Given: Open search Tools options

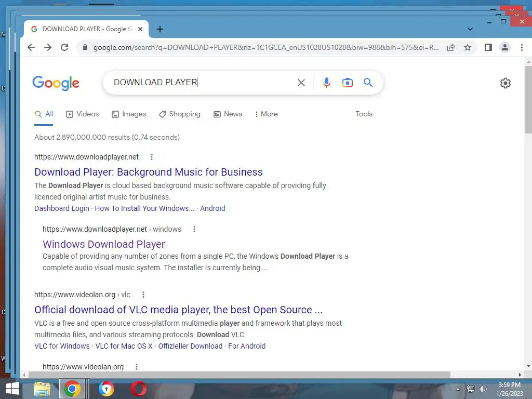Looking at the screenshot, I should [x=364, y=114].
